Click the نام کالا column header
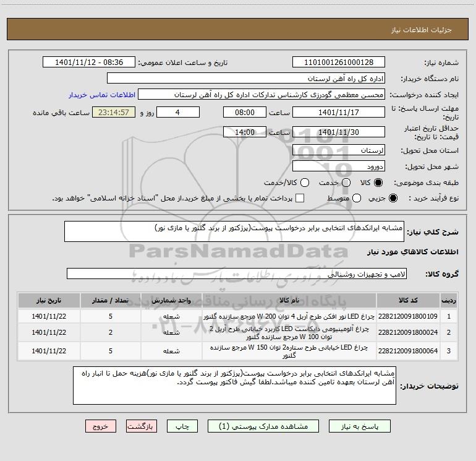The image size is (476, 461). pyautogui.click(x=289, y=301)
